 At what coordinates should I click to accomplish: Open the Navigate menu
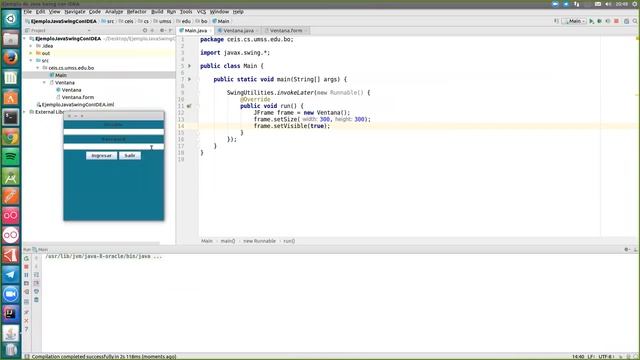(75, 12)
